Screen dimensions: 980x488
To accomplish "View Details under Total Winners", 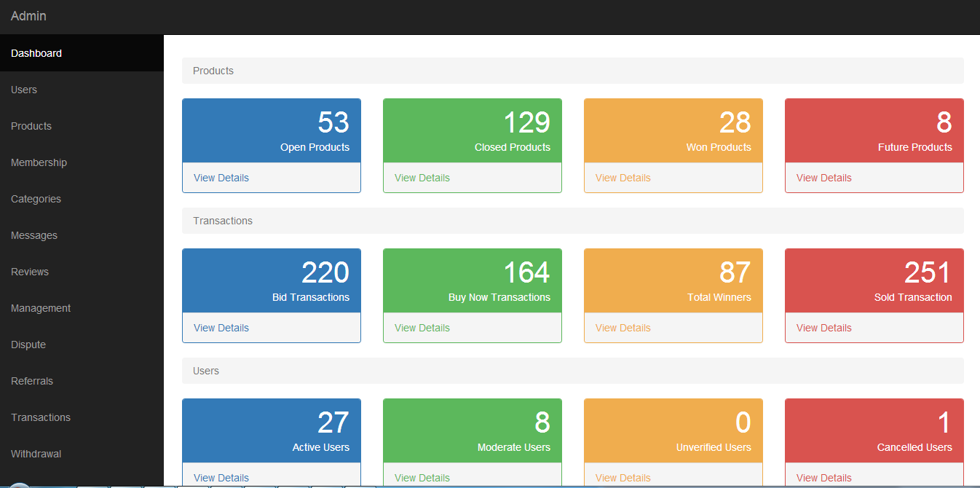I will point(623,328).
